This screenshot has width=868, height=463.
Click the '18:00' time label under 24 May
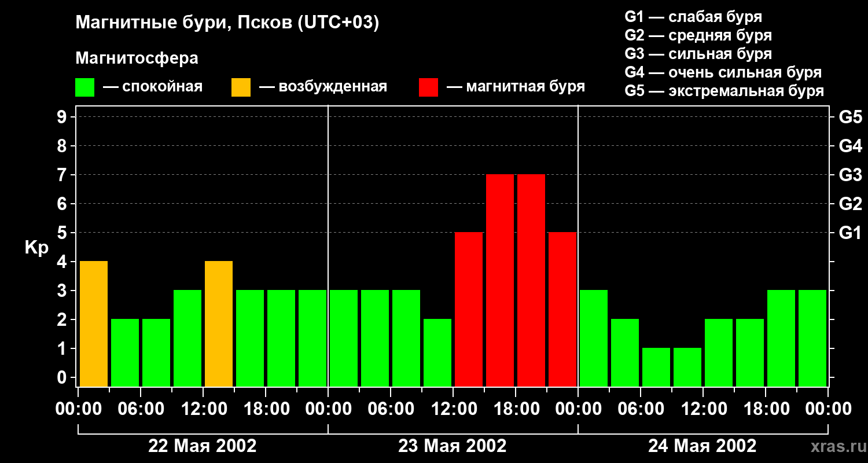click(x=766, y=409)
